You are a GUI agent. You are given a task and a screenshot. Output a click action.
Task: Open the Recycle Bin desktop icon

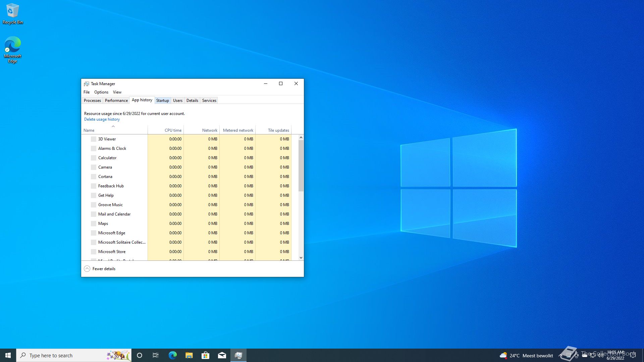tap(13, 14)
